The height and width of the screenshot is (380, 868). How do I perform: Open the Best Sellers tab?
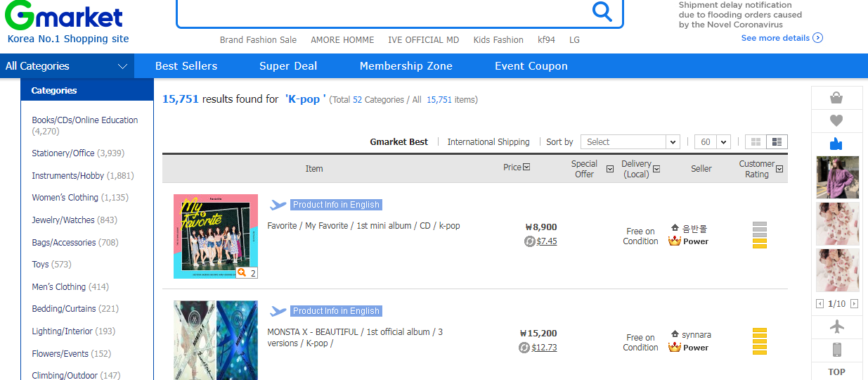click(186, 66)
